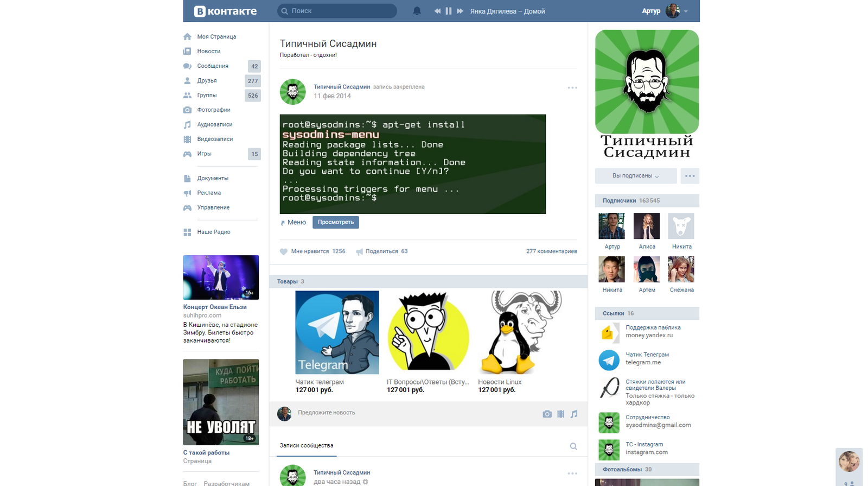The height and width of the screenshot is (486, 868).
Task: Click the Поддержка паблика Yandex money icon
Action: (609, 332)
